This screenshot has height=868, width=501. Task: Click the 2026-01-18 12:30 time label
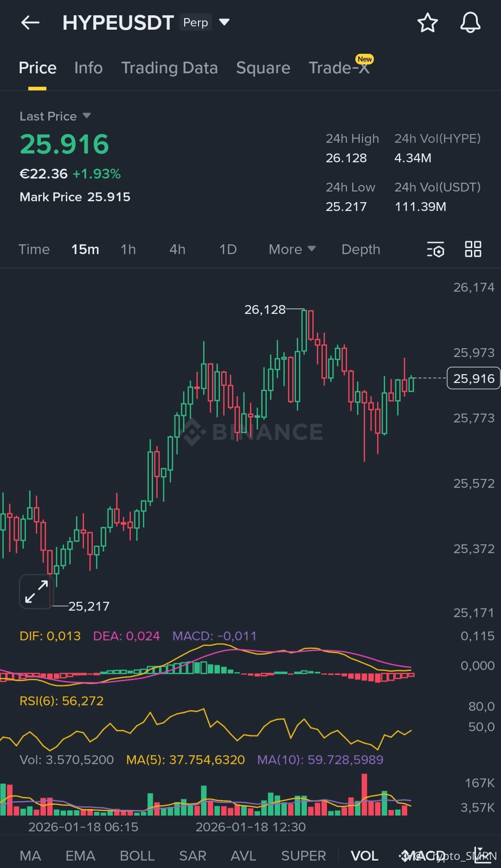250,827
